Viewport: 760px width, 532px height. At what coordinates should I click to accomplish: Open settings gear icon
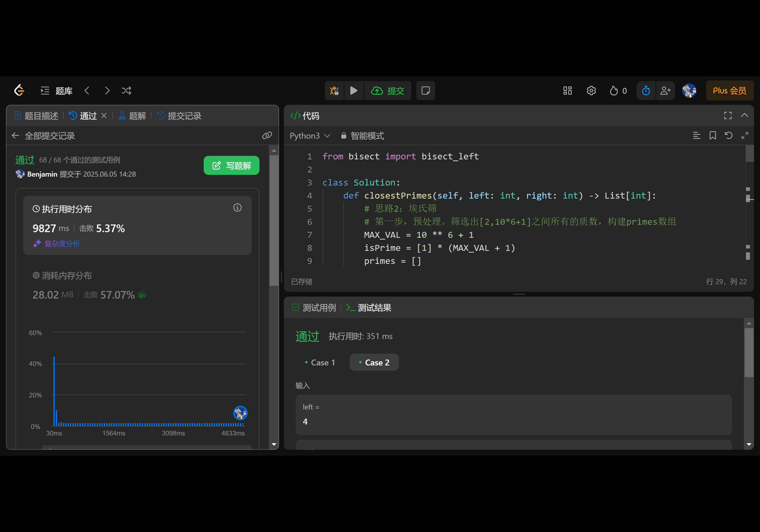point(591,90)
